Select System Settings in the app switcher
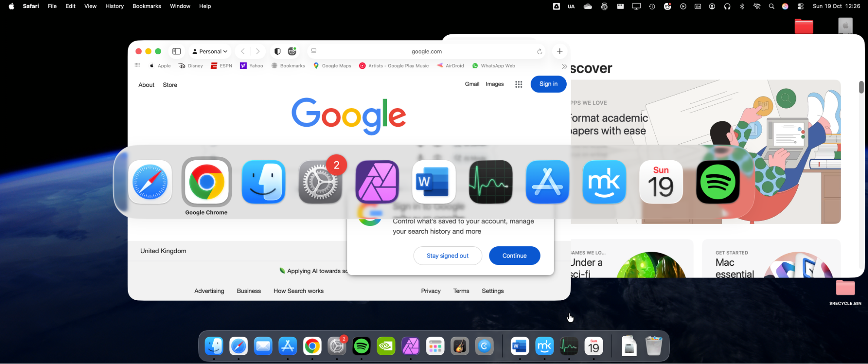Viewport: 868px width, 364px height. [320, 182]
